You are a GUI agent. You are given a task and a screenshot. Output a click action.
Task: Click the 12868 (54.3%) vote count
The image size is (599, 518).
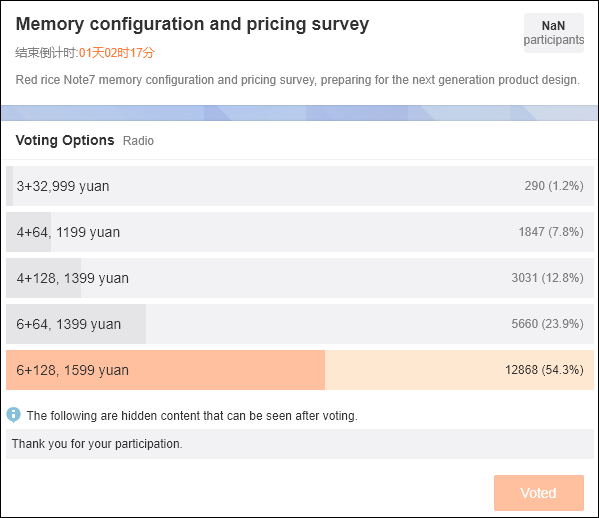pyautogui.click(x=544, y=370)
